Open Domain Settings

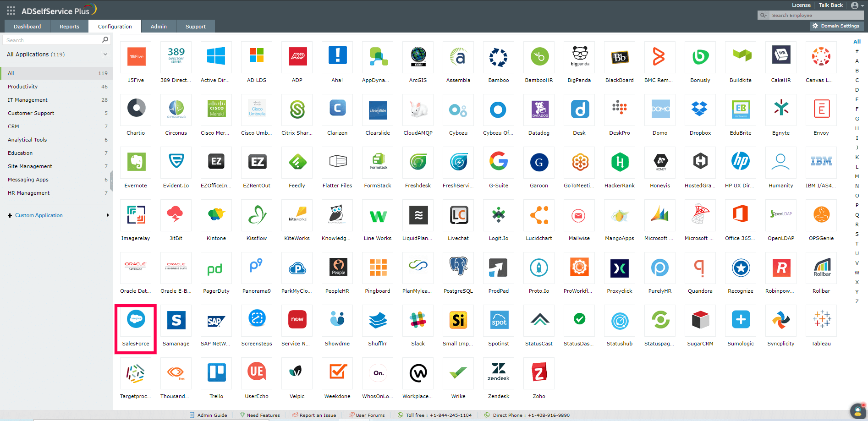tap(836, 26)
